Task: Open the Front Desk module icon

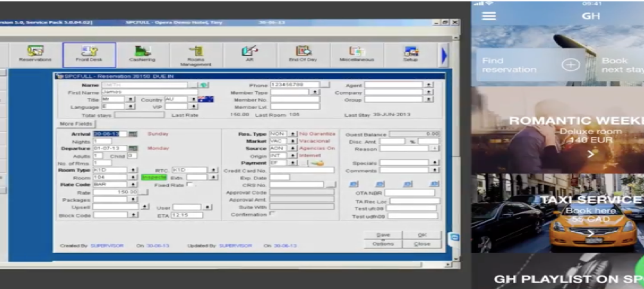Action: tap(89, 55)
